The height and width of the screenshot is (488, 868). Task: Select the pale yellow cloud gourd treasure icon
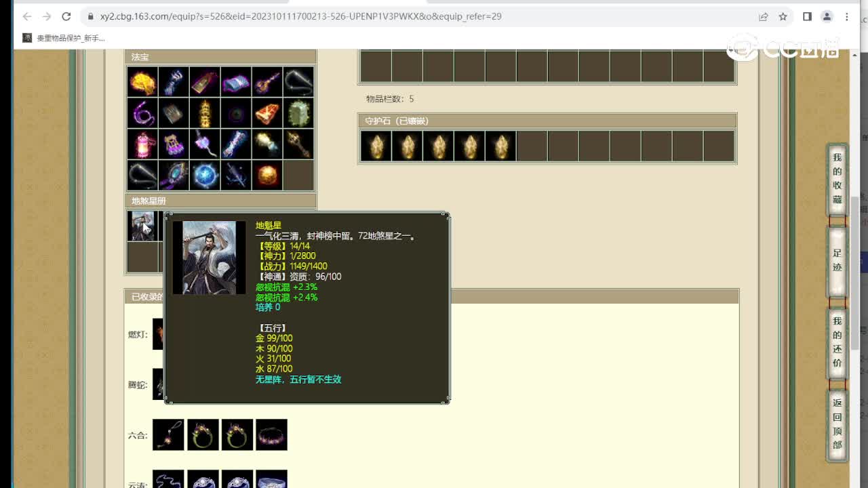tap(267, 144)
